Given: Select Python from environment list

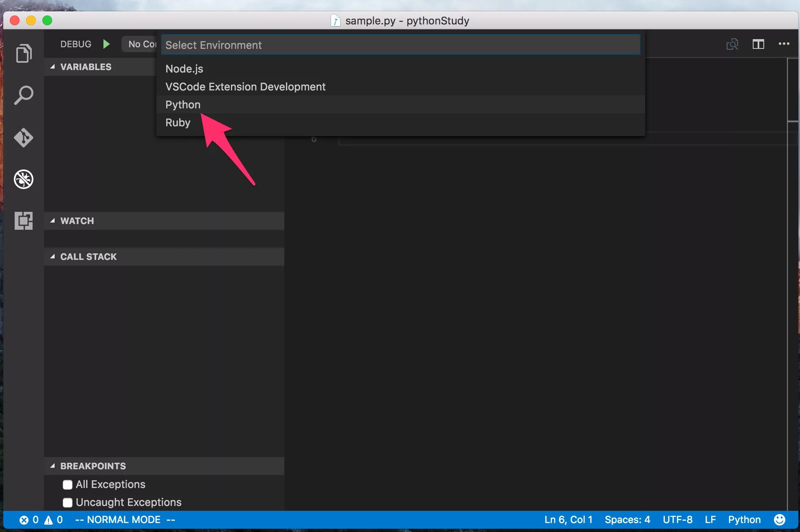Looking at the screenshot, I should tap(183, 105).
